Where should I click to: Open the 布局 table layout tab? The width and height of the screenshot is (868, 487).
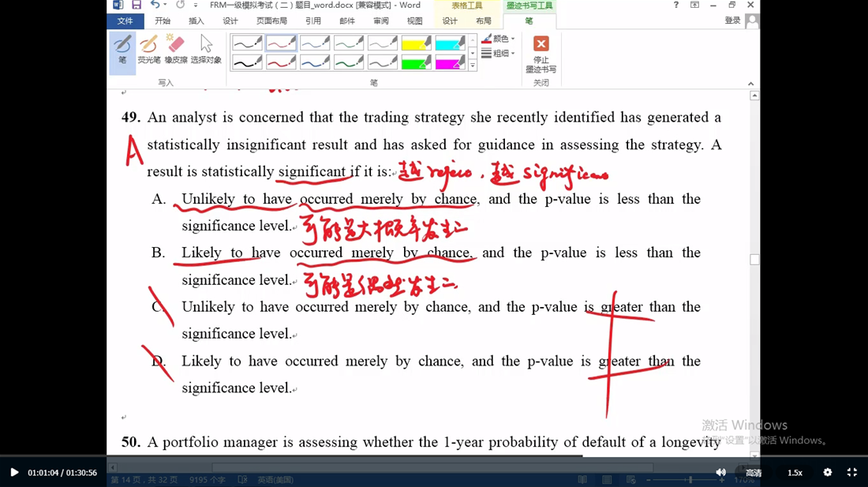click(483, 21)
